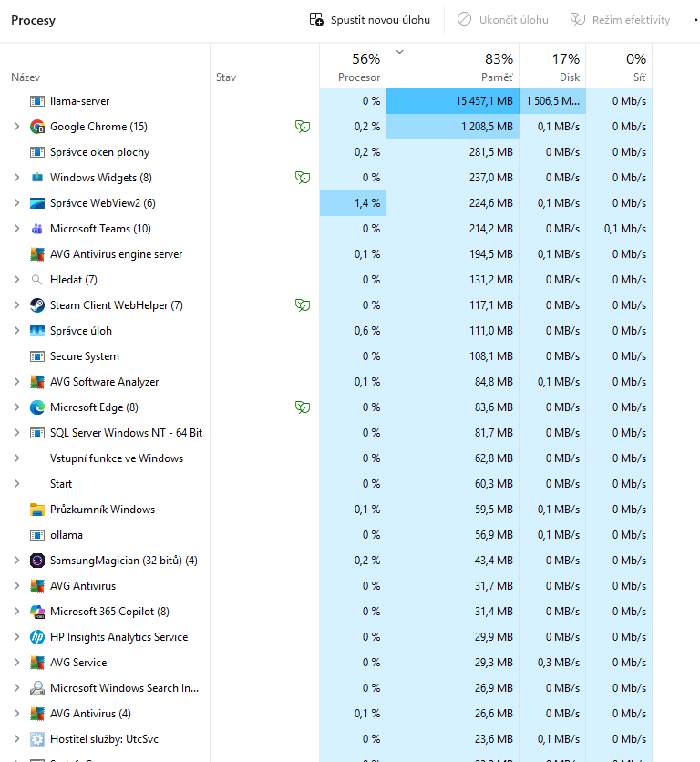Click the Secure System icon
Viewport: 700px width, 762px height.
point(37,356)
